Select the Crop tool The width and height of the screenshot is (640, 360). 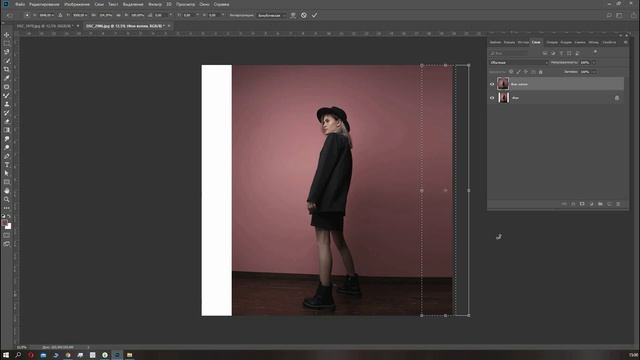[7, 69]
